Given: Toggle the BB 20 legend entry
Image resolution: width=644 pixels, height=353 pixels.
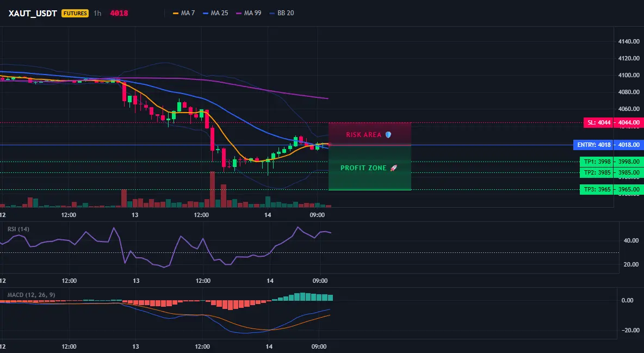Looking at the screenshot, I should [x=282, y=13].
